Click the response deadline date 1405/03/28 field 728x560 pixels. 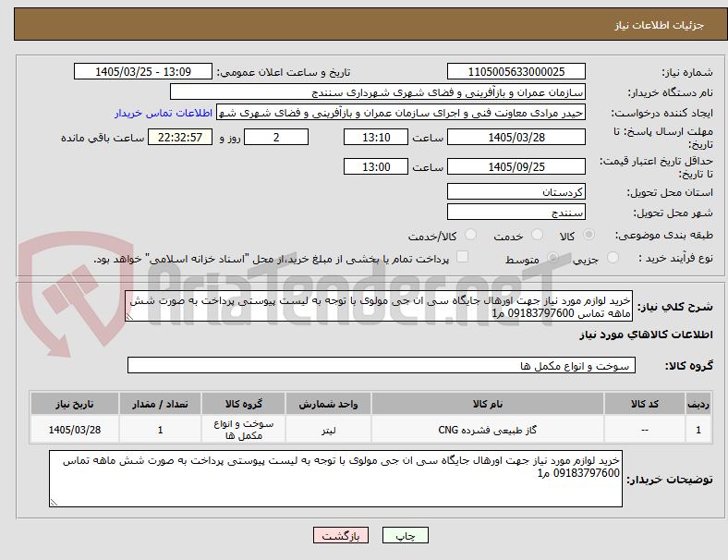click(516, 137)
